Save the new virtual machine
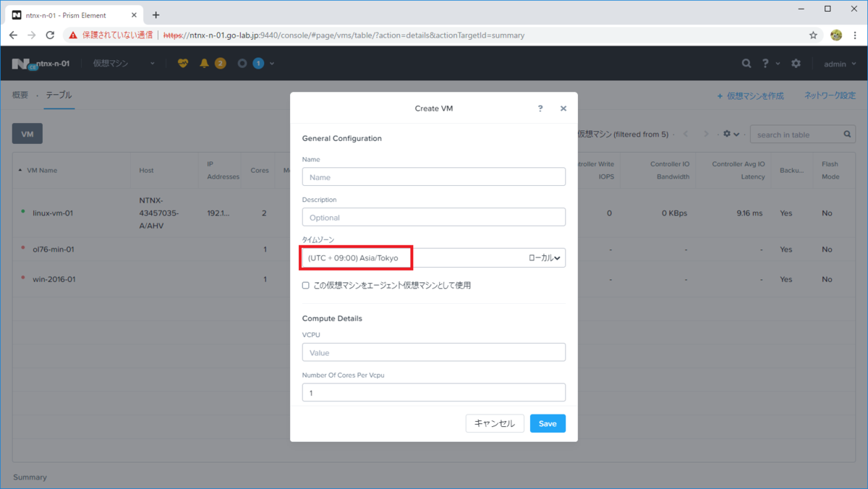The height and width of the screenshot is (489, 868). click(x=548, y=423)
